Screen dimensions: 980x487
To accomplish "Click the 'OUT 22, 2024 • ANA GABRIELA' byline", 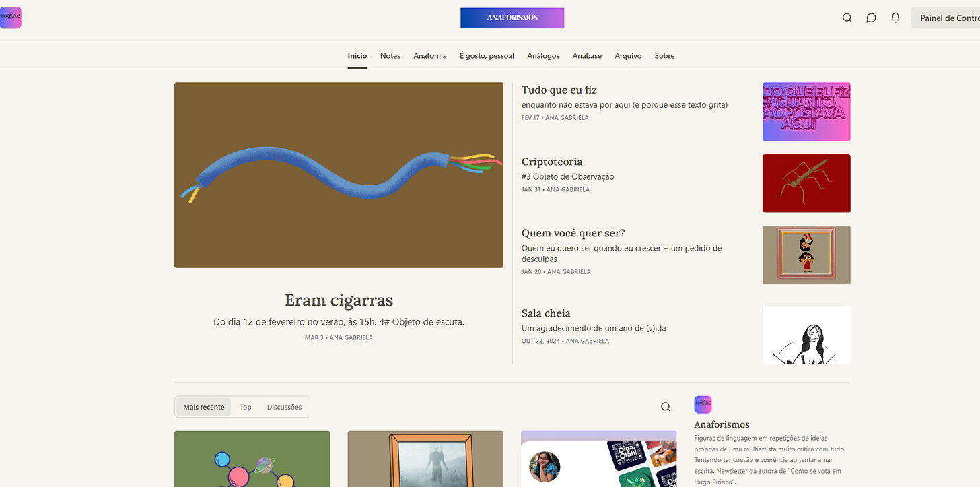I will click(x=565, y=341).
